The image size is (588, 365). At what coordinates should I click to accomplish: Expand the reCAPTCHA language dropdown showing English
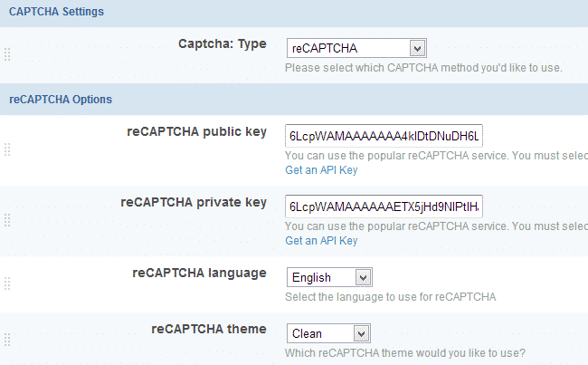tap(329, 277)
